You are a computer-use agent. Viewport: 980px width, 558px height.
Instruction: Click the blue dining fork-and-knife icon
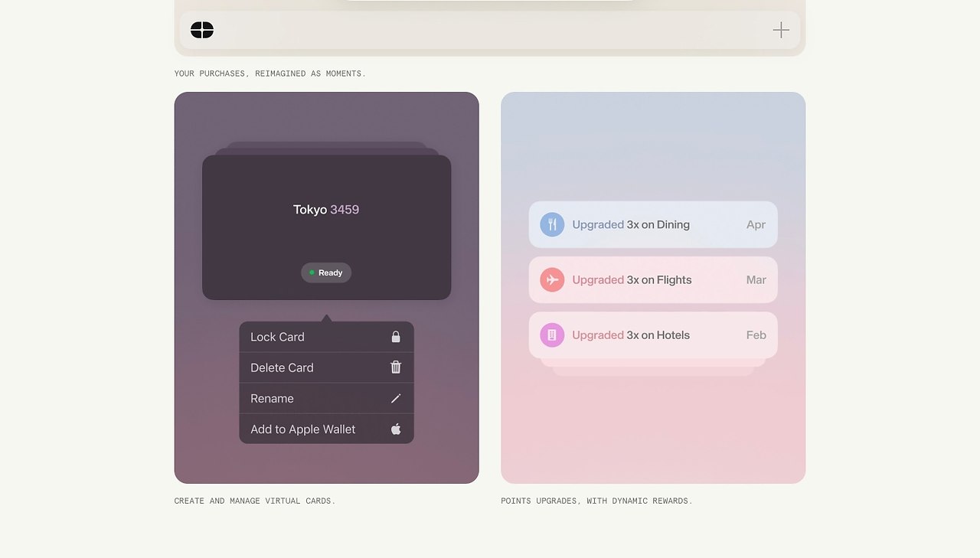[552, 224]
